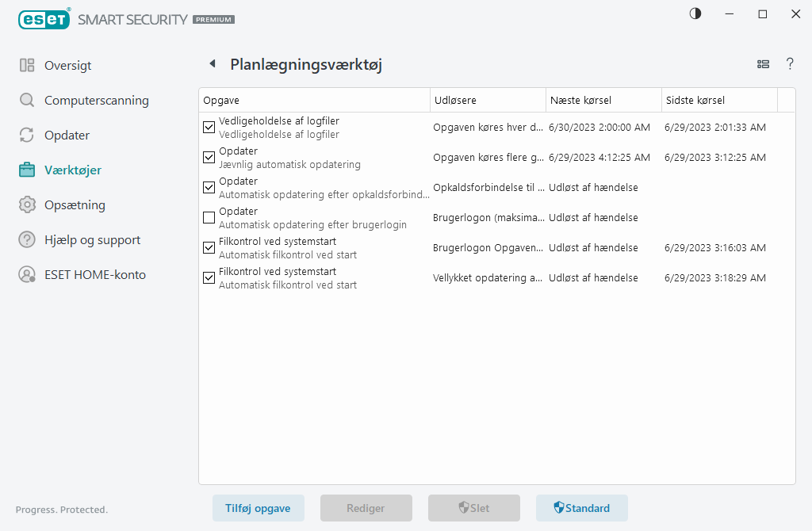Disable the Jævnlig automatisk opdatering task checkbox

pyautogui.click(x=209, y=158)
